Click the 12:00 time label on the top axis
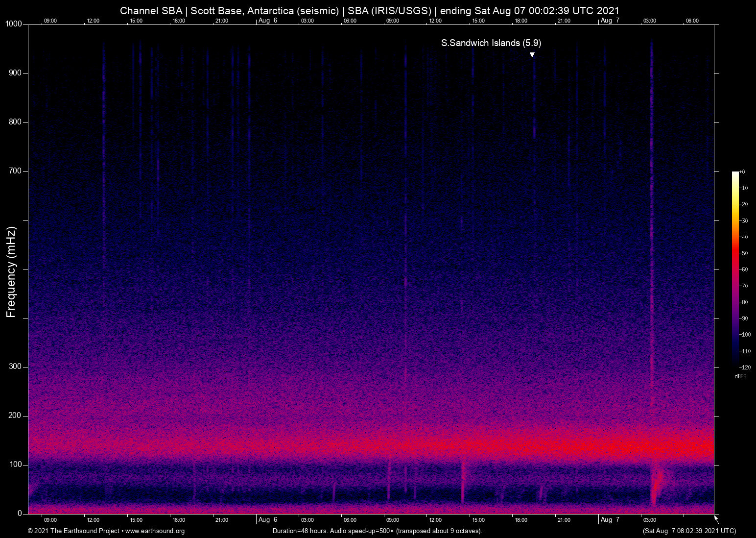The image size is (756, 538). (94, 21)
